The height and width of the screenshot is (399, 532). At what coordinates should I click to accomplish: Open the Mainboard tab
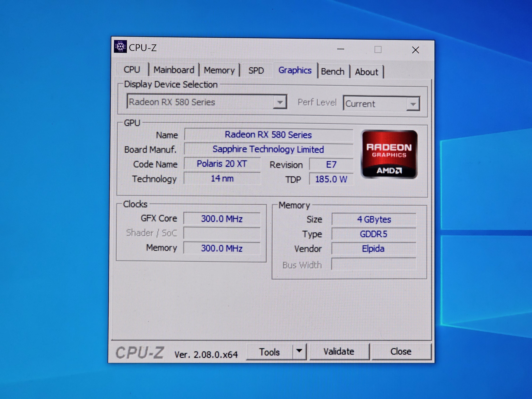(174, 70)
